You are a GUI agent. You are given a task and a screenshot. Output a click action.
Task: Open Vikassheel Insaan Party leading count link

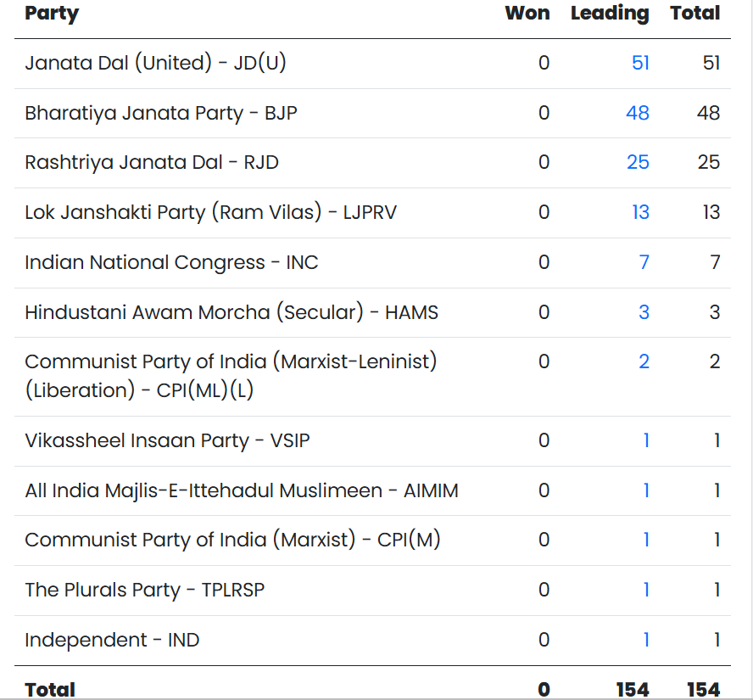[646, 440]
